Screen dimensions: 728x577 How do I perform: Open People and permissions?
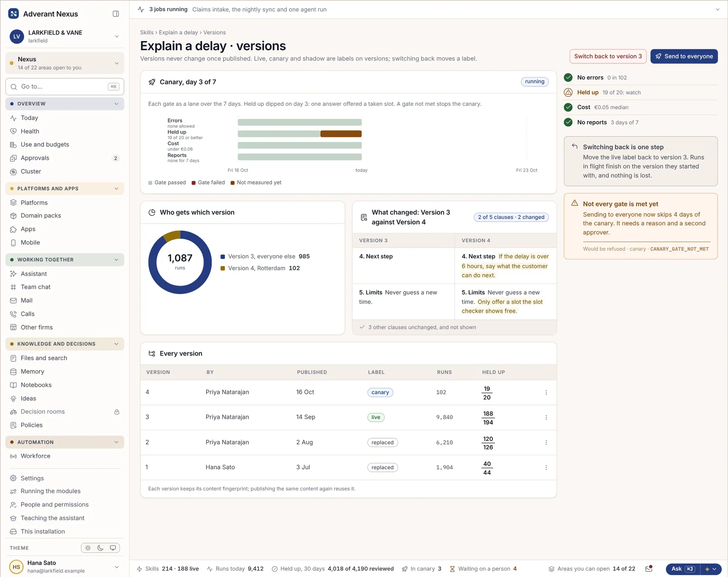(x=65, y=505)
